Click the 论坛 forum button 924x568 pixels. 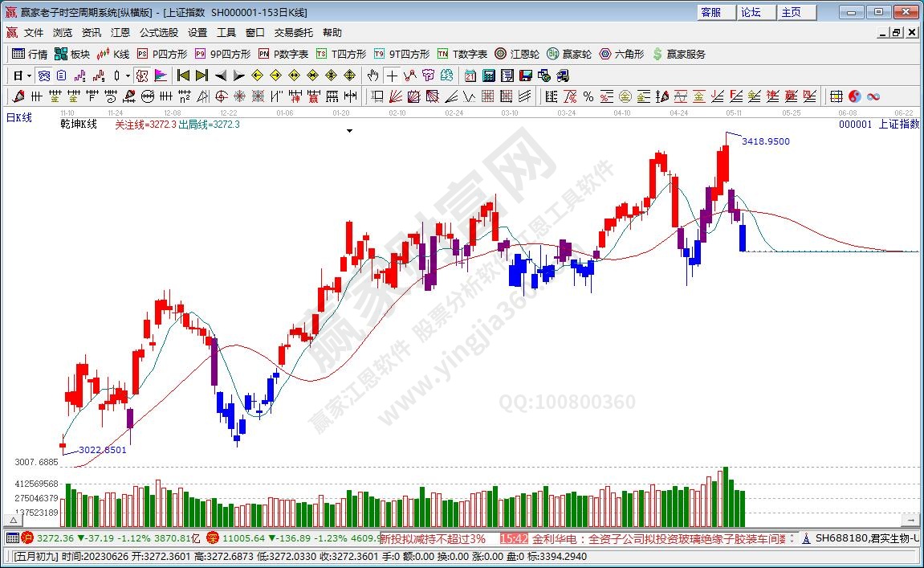(751, 12)
